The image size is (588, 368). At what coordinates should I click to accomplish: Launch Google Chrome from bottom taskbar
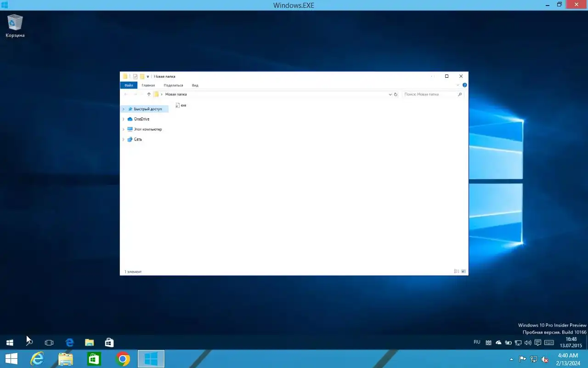[123, 359]
